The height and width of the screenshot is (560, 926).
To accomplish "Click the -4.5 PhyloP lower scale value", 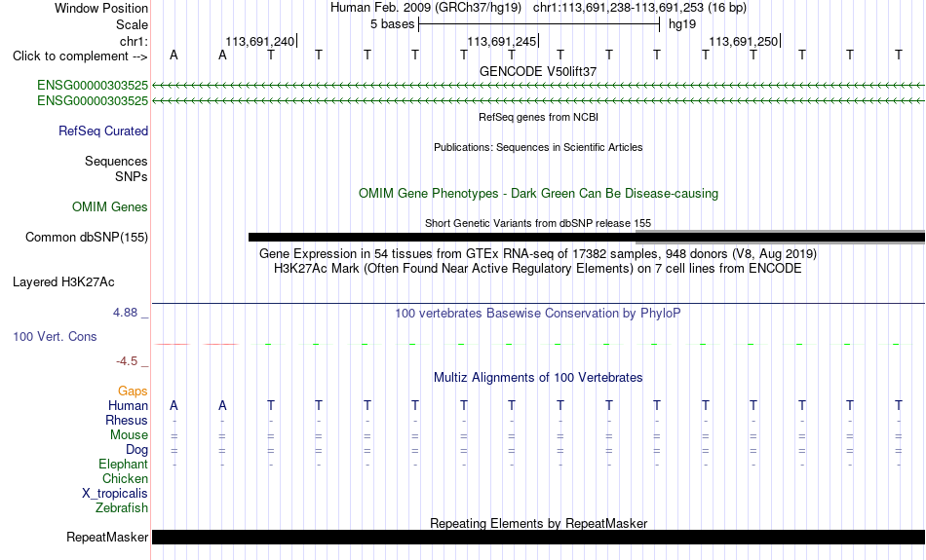I will (127, 361).
